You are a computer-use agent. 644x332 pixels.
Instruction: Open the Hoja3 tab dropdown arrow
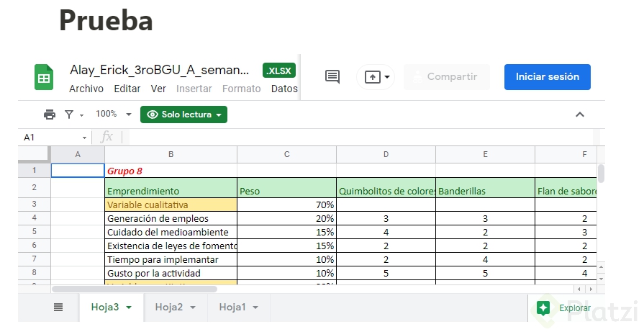pos(130,308)
